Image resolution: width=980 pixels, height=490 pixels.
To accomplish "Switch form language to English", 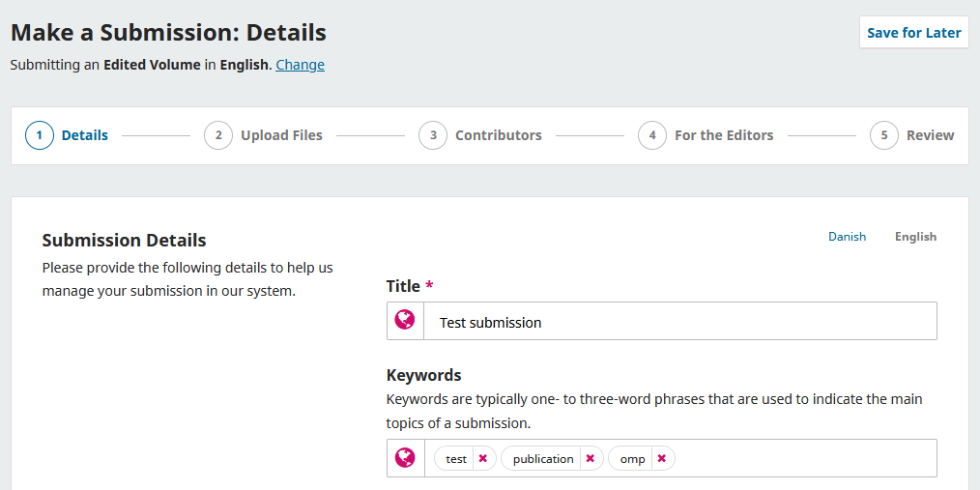I will [x=915, y=236].
